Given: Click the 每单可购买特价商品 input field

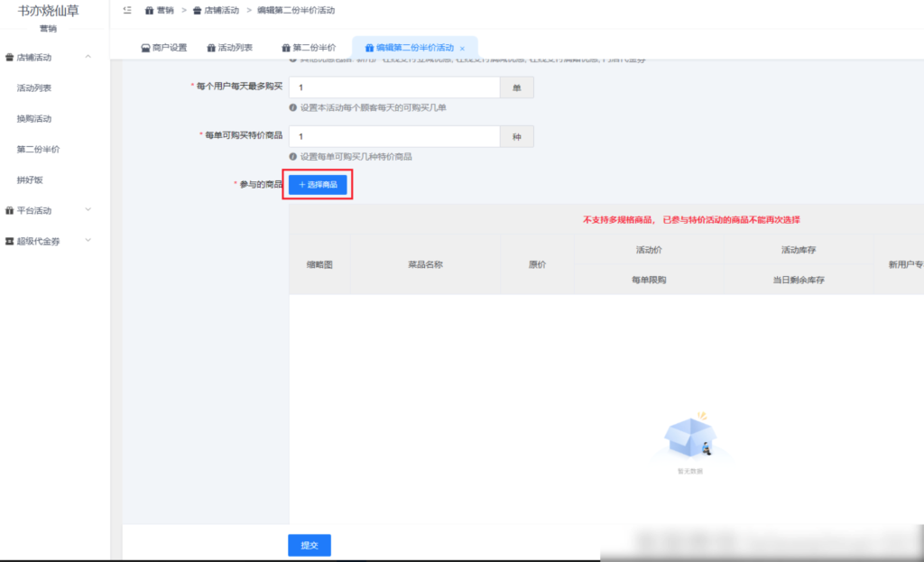Looking at the screenshot, I should (x=393, y=136).
